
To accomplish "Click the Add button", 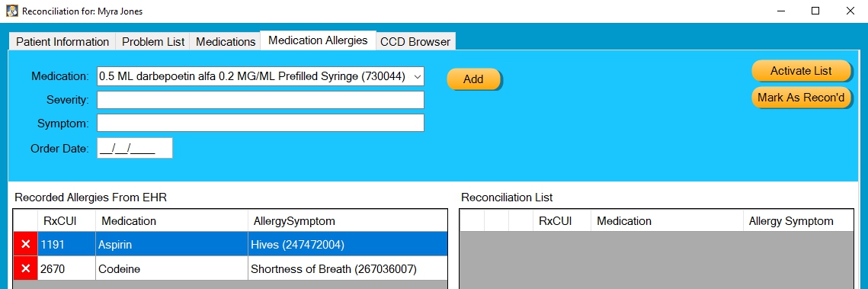I will [473, 79].
